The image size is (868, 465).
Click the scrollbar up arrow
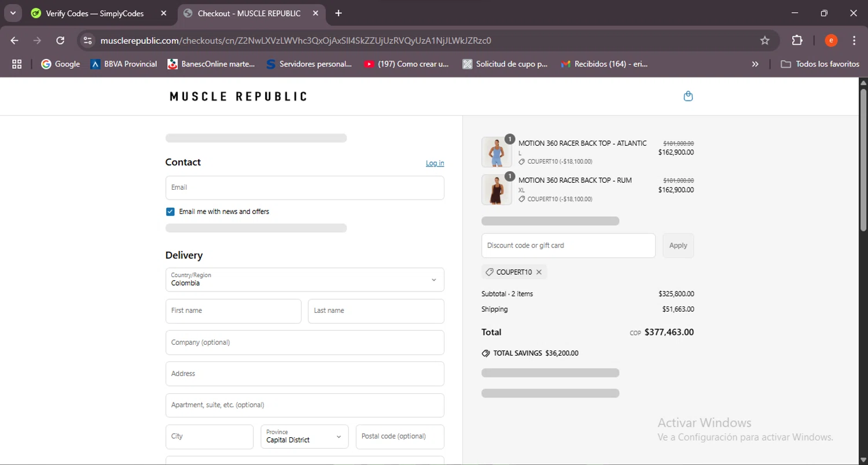pyautogui.click(x=863, y=82)
